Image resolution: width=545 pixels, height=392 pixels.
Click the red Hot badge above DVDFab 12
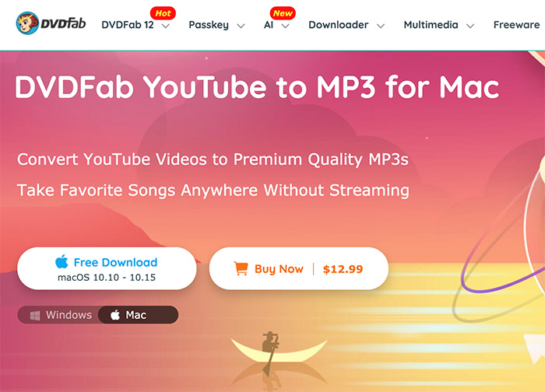[163, 13]
